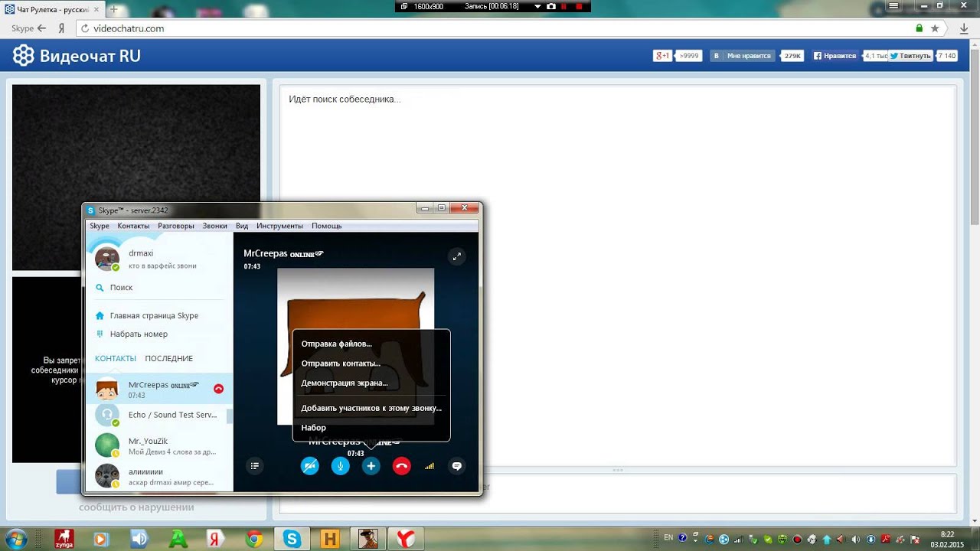This screenshot has height=551, width=980.
Task: Open Chrome from taskbar
Action: point(254,539)
